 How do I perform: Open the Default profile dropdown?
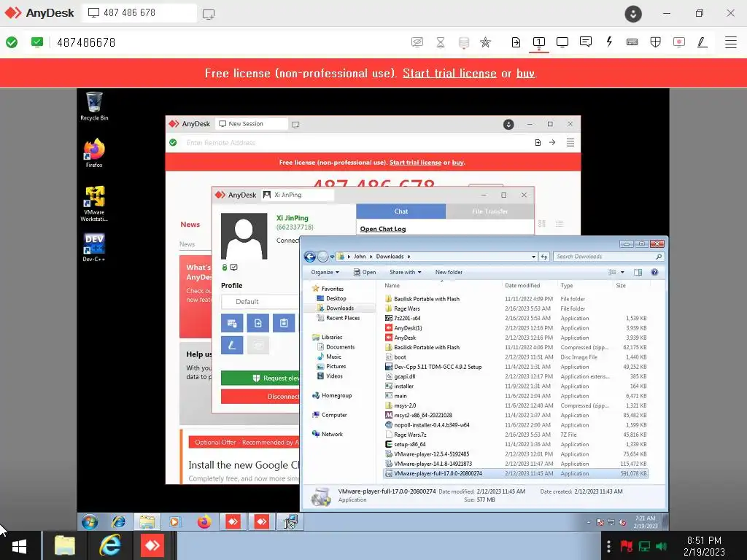tap(260, 301)
